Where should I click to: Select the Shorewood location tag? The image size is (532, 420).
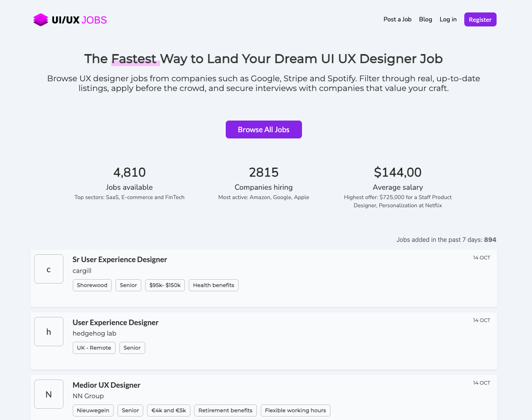tap(92, 285)
